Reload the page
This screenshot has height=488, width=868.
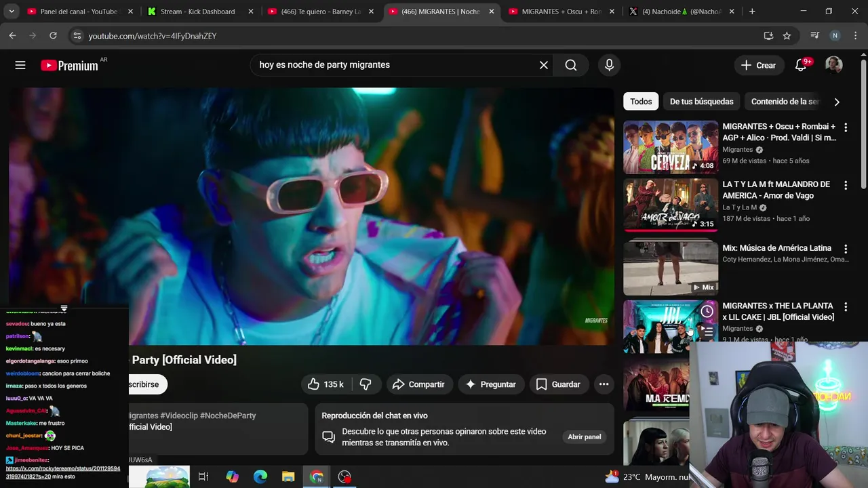(53, 35)
